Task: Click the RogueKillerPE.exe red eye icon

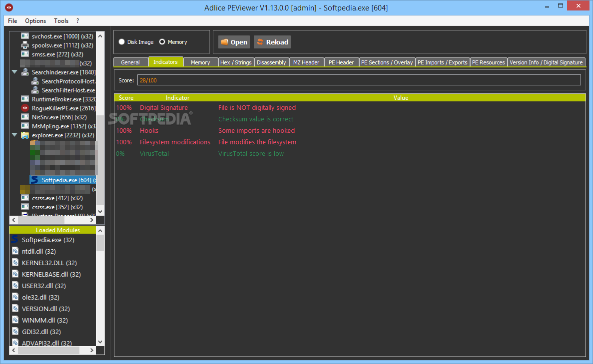Action: pos(25,108)
